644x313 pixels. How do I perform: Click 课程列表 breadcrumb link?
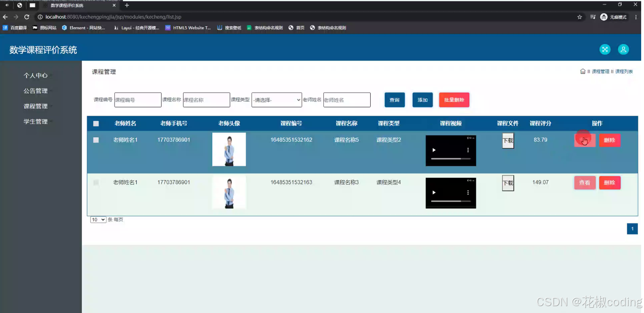(x=624, y=71)
